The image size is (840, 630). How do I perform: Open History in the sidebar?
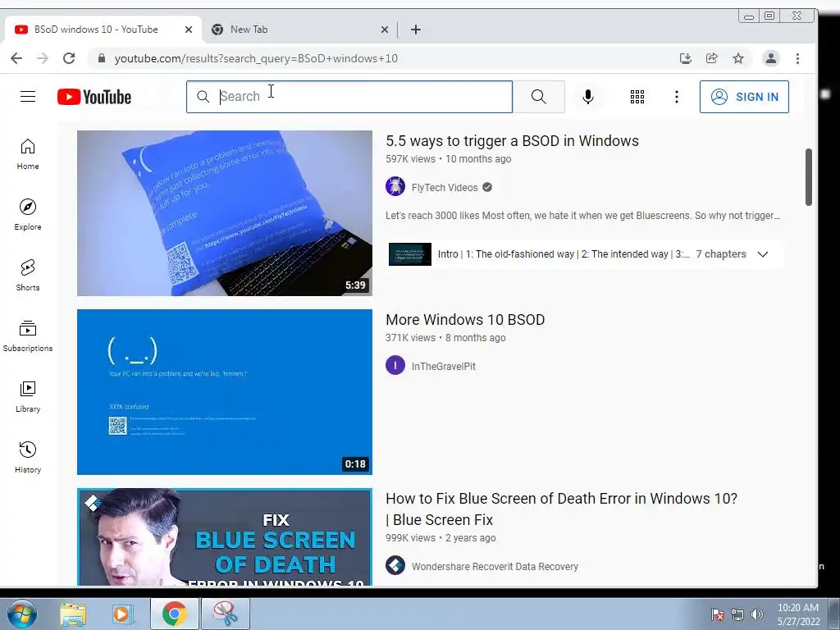pyautogui.click(x=28, y=457)
